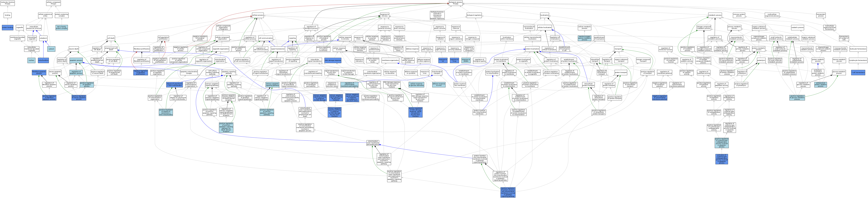This screenshot has height=198, width=868.
Task: Click the 'membrane organization' node
Action: tap(390, 60)
